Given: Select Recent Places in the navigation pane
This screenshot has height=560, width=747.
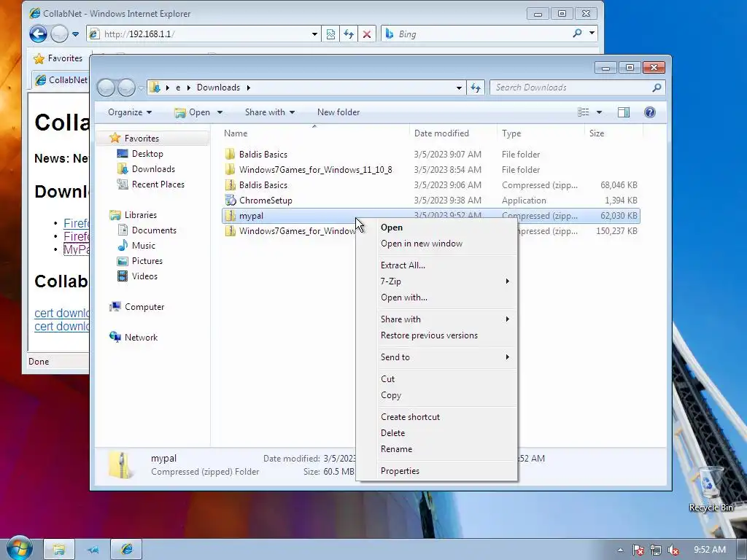Looking at the screenshot, I should coord(158,184).
